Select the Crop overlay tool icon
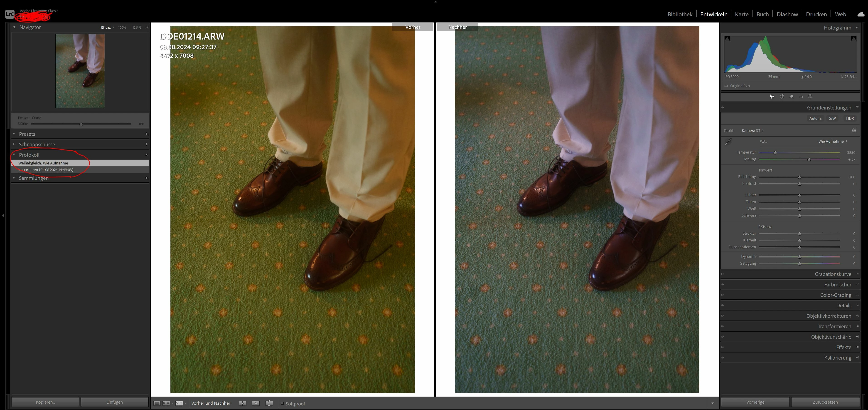Viewport: 868px width, 410px height. coord(782,97)
